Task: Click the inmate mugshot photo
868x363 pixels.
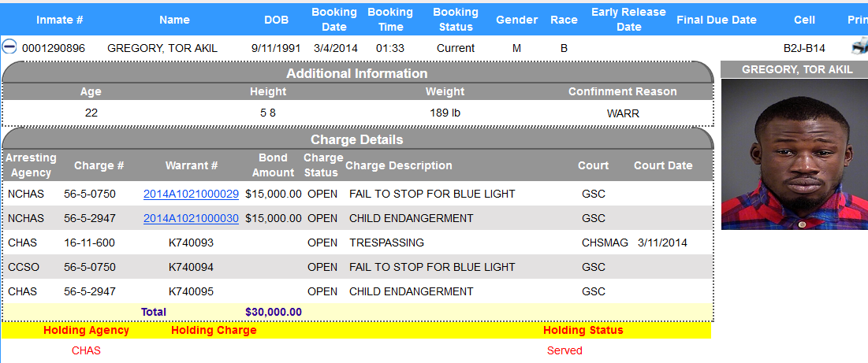Action: coord(795,154)
